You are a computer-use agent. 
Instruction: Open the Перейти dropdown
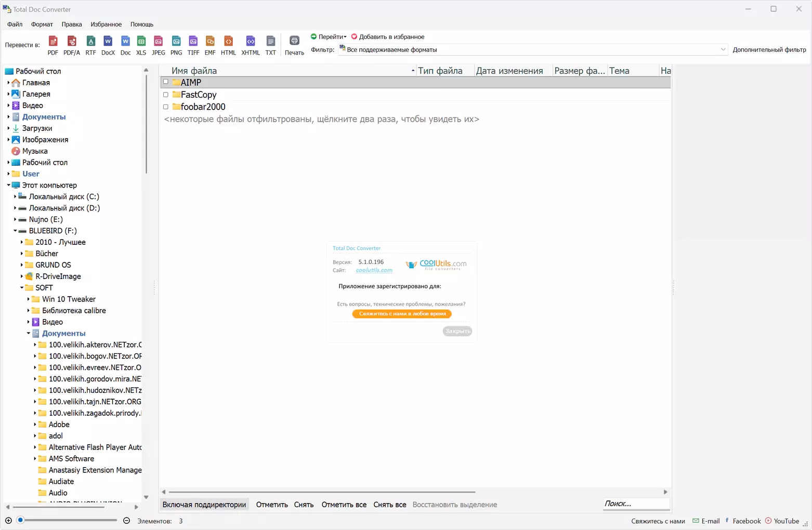[x=329, y=37]
